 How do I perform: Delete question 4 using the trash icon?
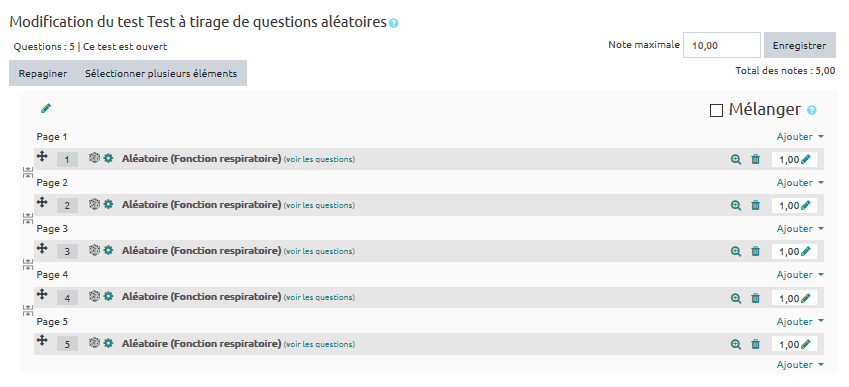[x=755, y=298]
